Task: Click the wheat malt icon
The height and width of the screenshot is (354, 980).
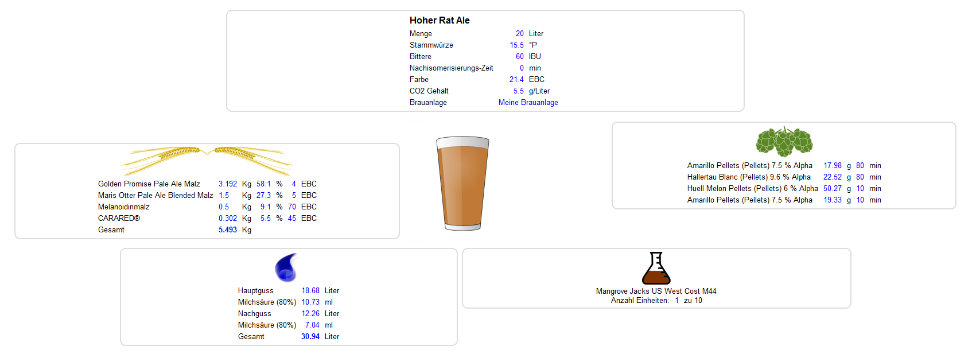Action: [x=207, y=161]
